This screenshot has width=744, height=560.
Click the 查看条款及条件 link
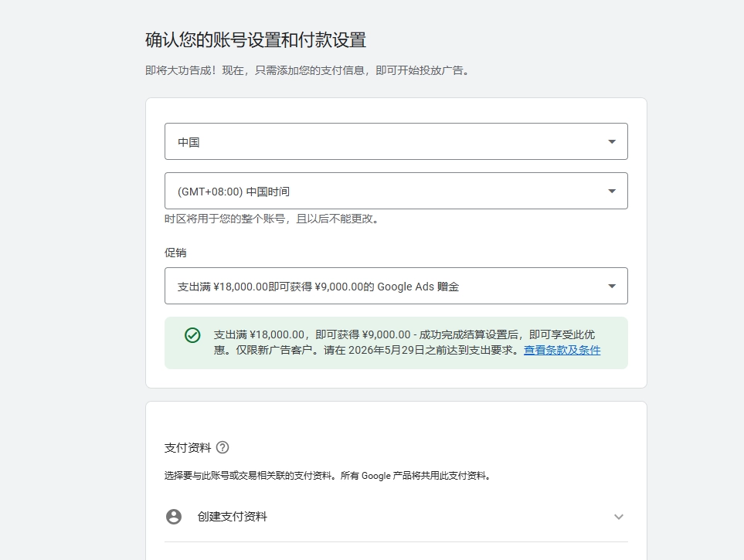tap(562, 350)
